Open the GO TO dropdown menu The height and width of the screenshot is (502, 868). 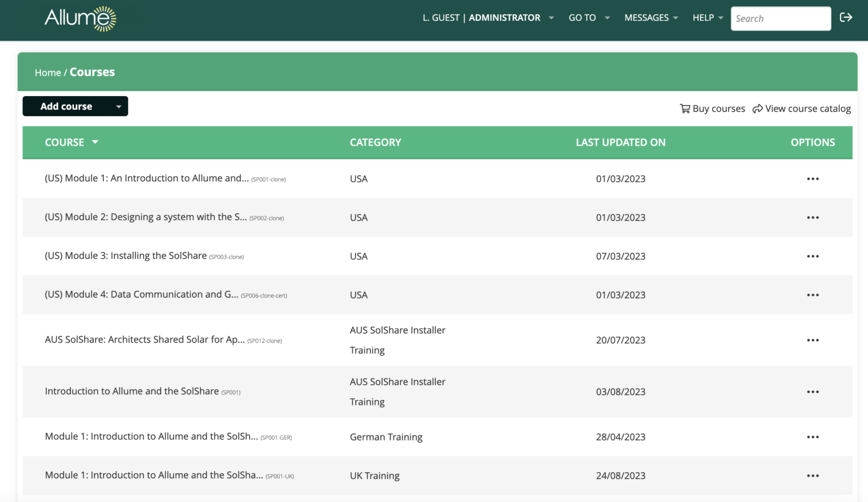pyautogui.click(x=589, y=18)
